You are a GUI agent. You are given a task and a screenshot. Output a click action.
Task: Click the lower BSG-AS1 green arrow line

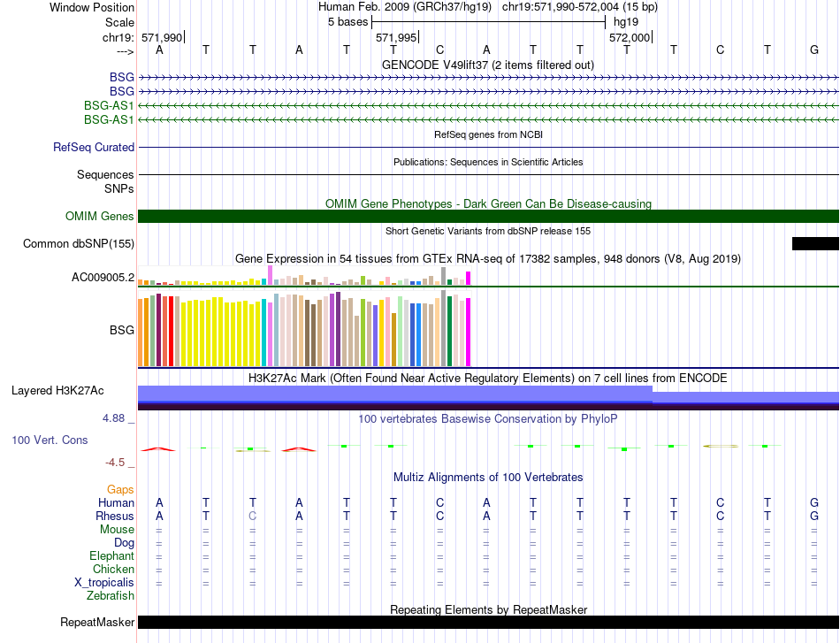[488, 119]
